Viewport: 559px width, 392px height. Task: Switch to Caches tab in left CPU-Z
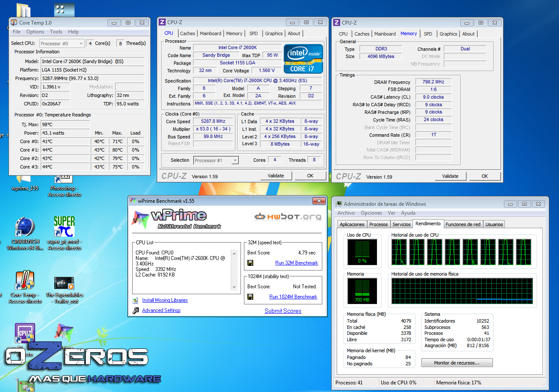187,33
